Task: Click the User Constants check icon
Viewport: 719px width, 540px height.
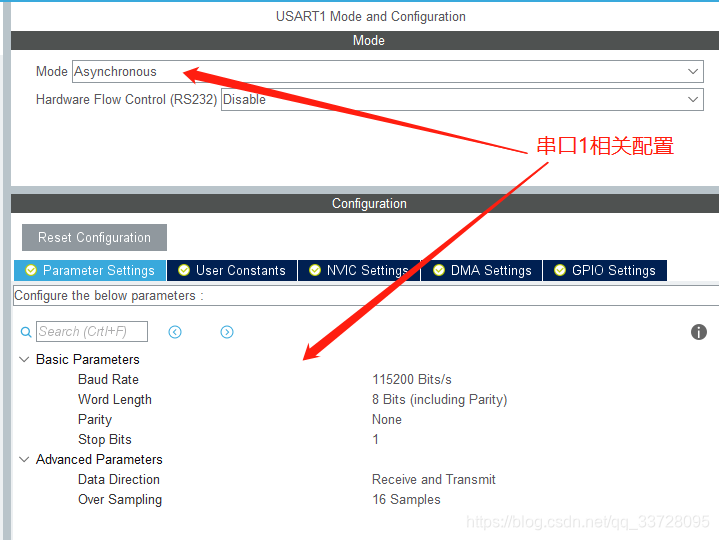Action: [x=184, y=270]
